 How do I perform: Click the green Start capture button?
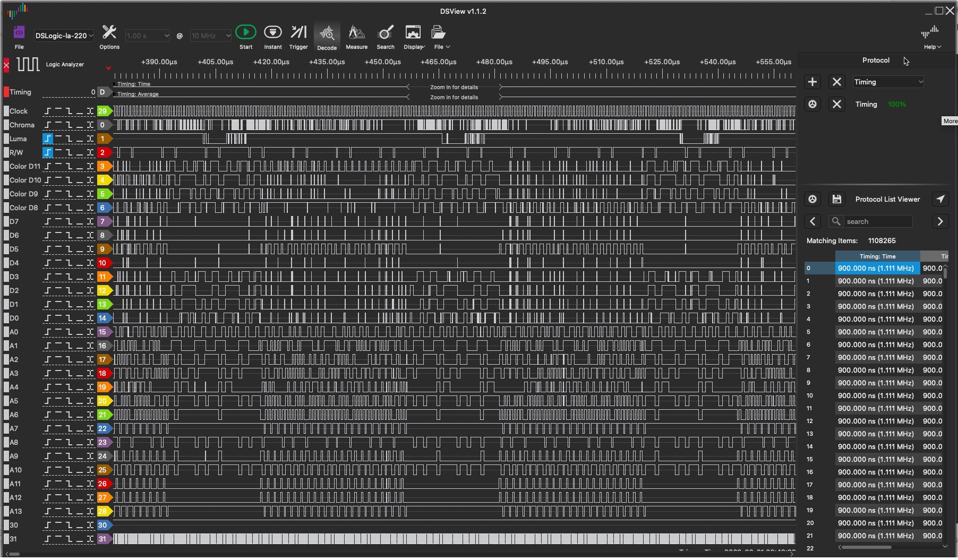coord(245,33)
